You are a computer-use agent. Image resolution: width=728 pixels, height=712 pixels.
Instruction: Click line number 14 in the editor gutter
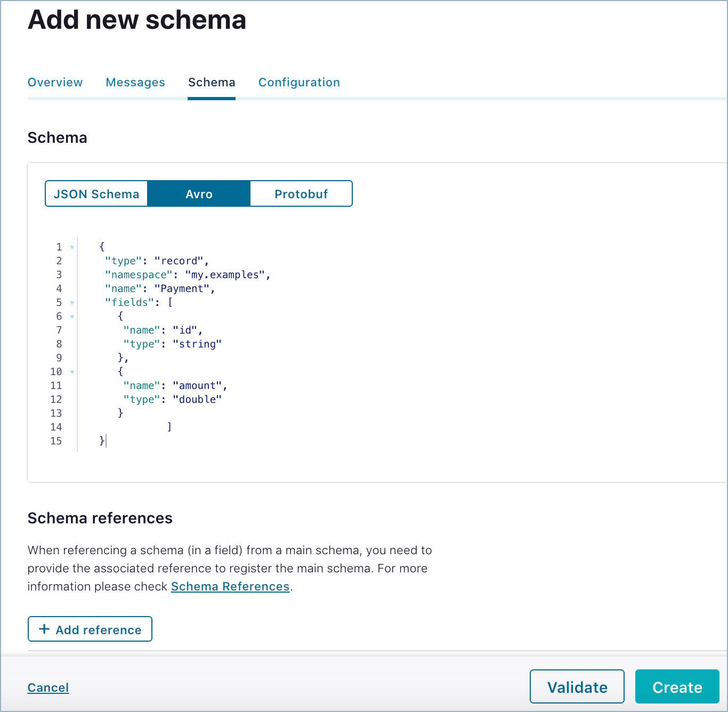(56, 427)
